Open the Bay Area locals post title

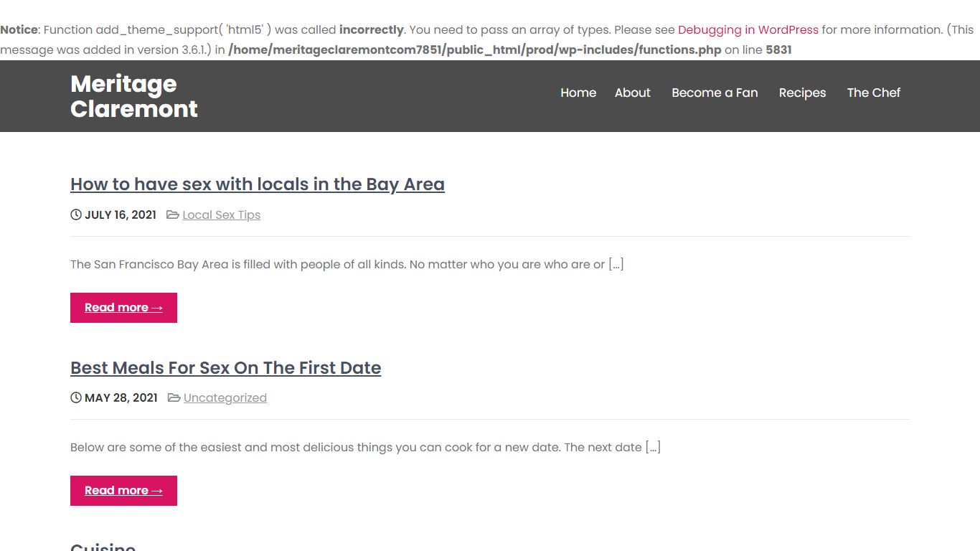[258, 184]
